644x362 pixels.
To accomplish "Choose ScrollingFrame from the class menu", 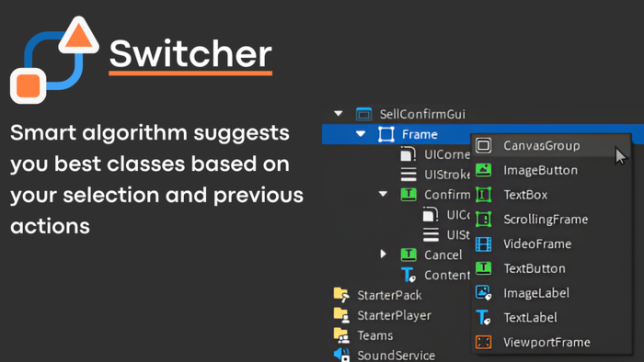I will (x=551, y=220).
